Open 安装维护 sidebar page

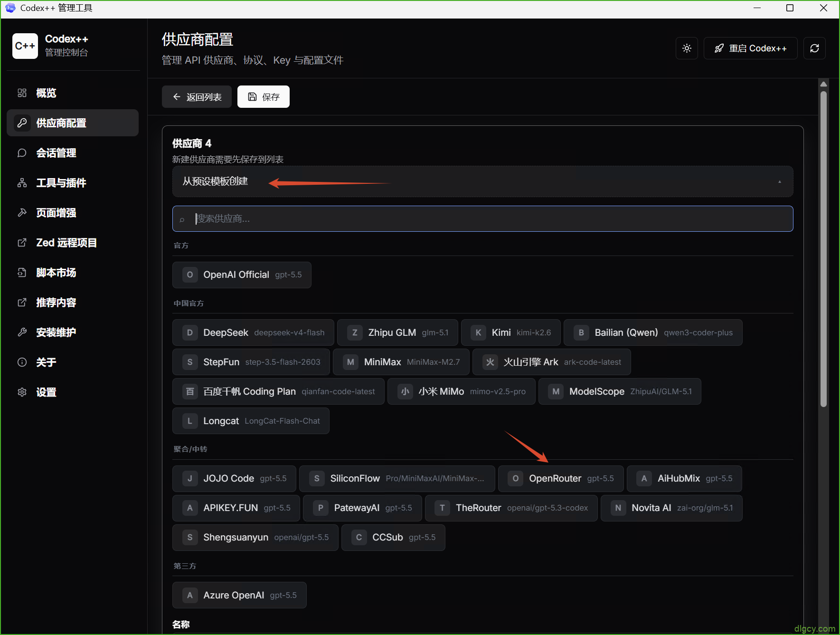click(x=73, y=332)
